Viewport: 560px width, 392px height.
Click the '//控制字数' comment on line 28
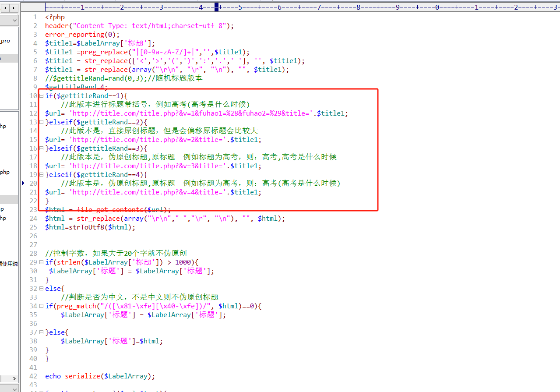pyautogui.click(x=116, y=253)
